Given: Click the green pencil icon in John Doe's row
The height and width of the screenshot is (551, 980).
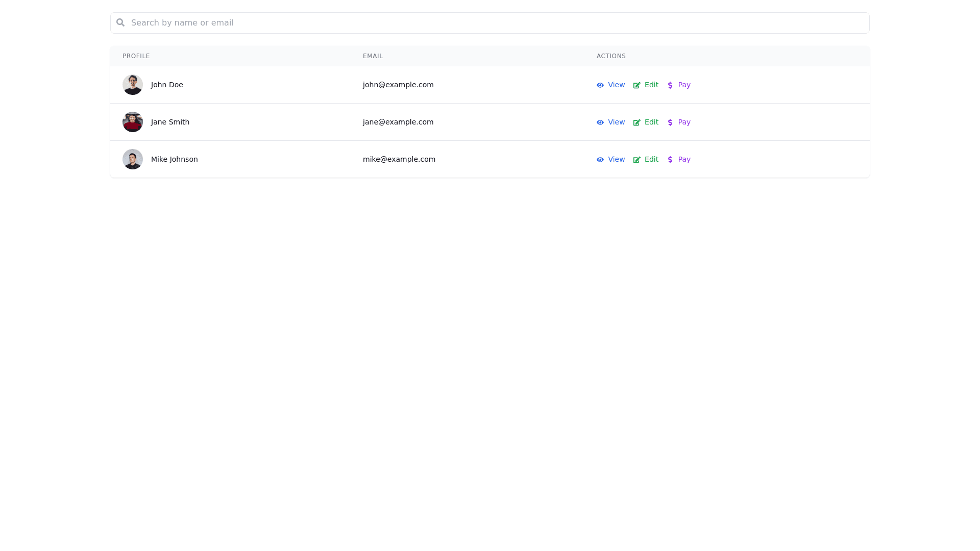Looking at the screenshot, I should (637, 85).
